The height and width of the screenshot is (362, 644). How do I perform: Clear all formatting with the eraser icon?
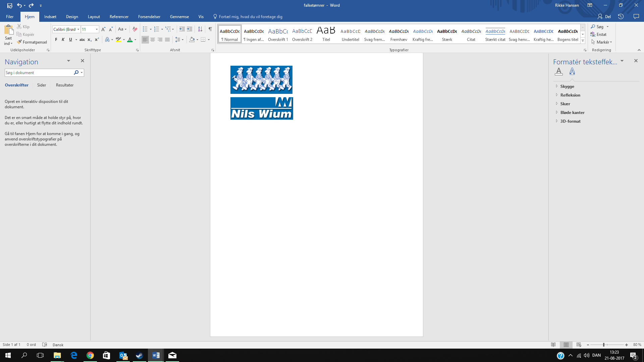(135, 29)
